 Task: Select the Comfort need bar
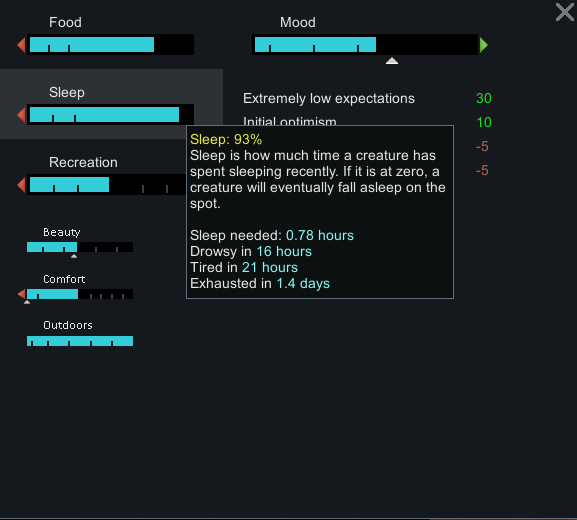[80, 294]
